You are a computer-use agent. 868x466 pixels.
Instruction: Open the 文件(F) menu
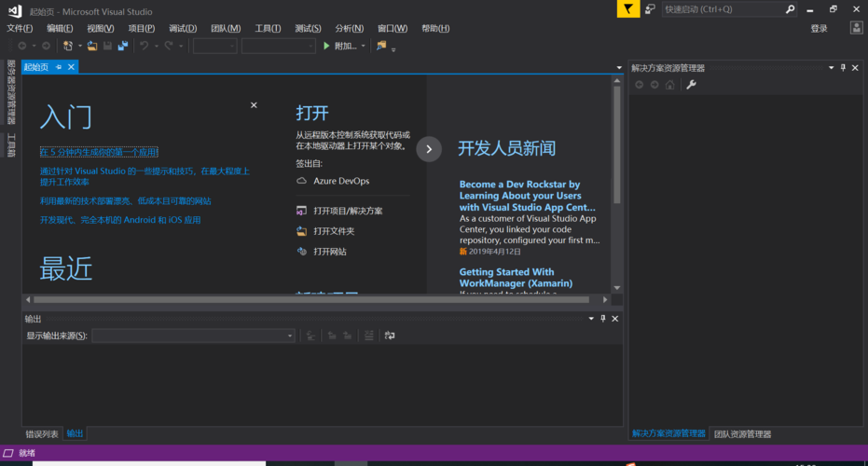(x=20, y=28)
